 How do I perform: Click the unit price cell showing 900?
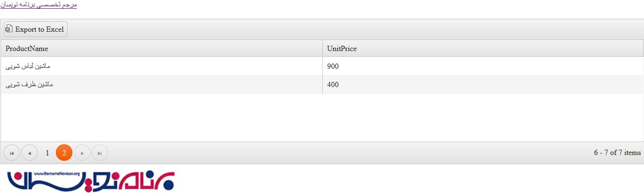coord(333,66)
